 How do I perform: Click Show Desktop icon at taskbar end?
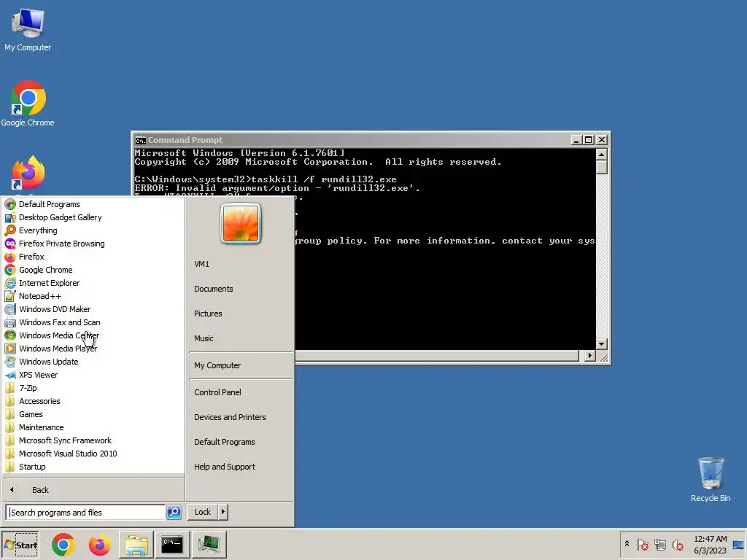click(x=738, y=545)
